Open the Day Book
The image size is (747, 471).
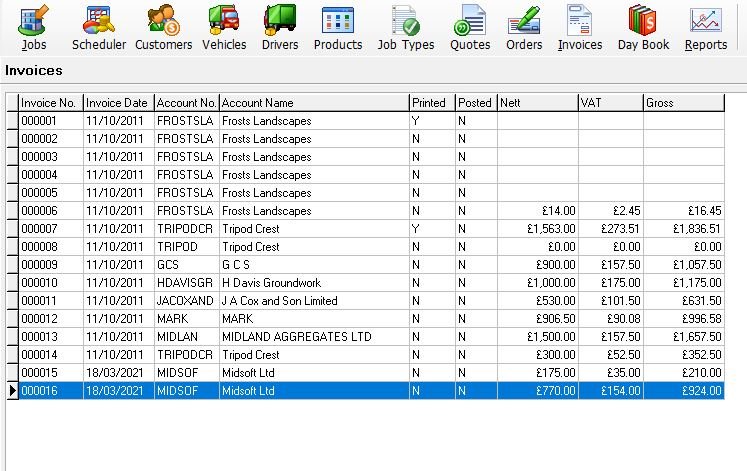[x=643, y=28]
